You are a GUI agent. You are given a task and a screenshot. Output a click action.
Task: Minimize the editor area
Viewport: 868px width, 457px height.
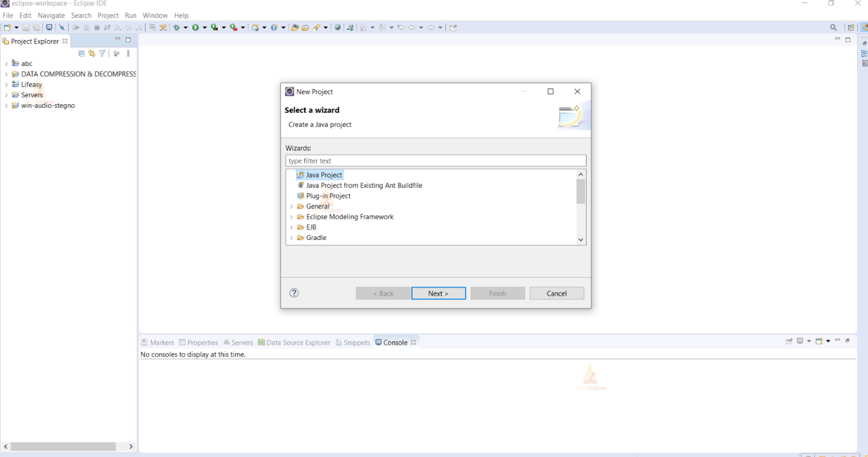pos(838,39)
